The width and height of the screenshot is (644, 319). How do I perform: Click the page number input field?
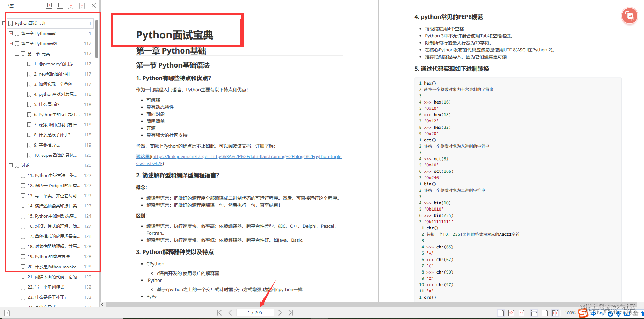click(255, 312)
